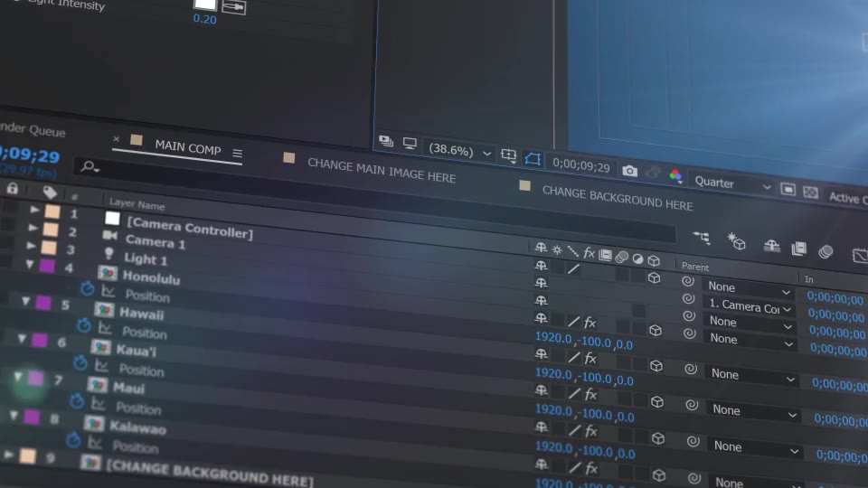Click the timeline current time display
The image size is (868, 488).
29,155
